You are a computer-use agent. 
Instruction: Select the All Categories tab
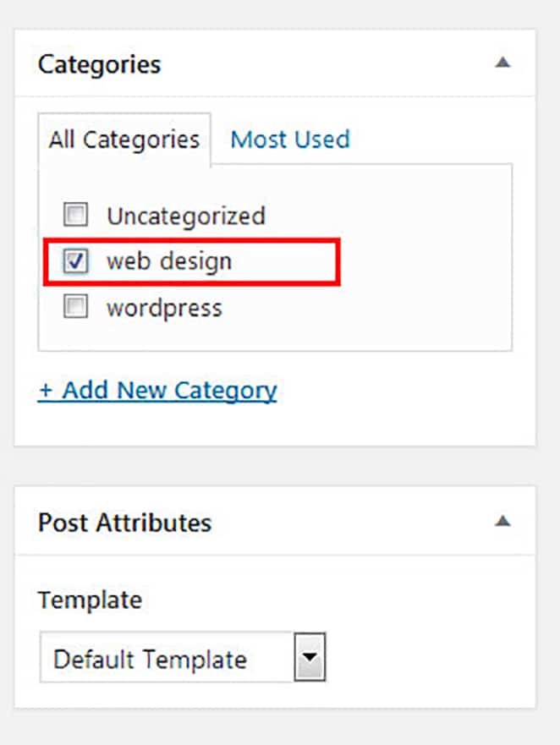123,140
